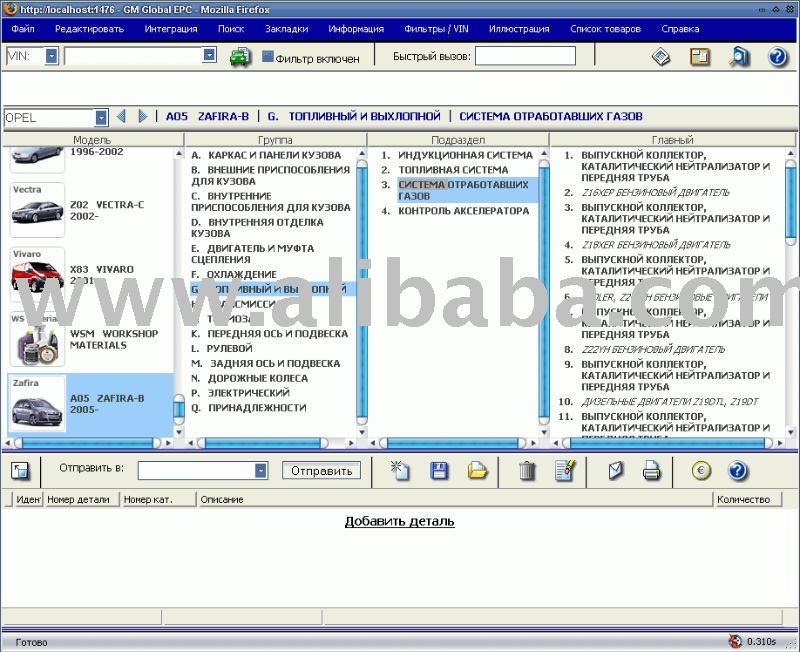Image resolution: width=800 pixels, height=652 pixels.
Task: Go back with the left blue arrow
Action: (121, 116)
